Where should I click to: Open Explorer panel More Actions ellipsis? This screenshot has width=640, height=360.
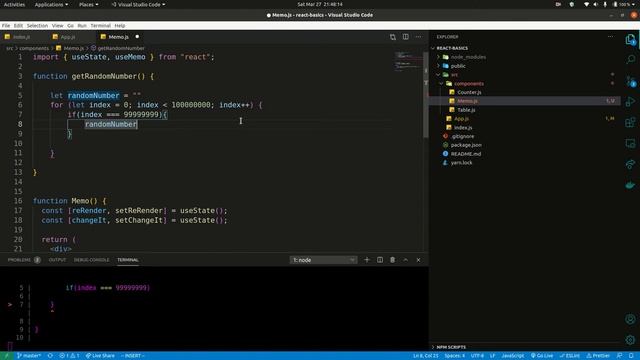click(x=610, y=37)
